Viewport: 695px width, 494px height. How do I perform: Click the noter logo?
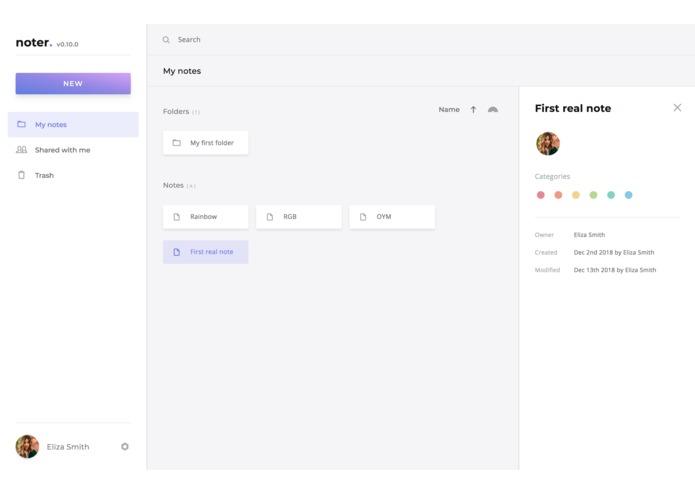pos(34,43)
